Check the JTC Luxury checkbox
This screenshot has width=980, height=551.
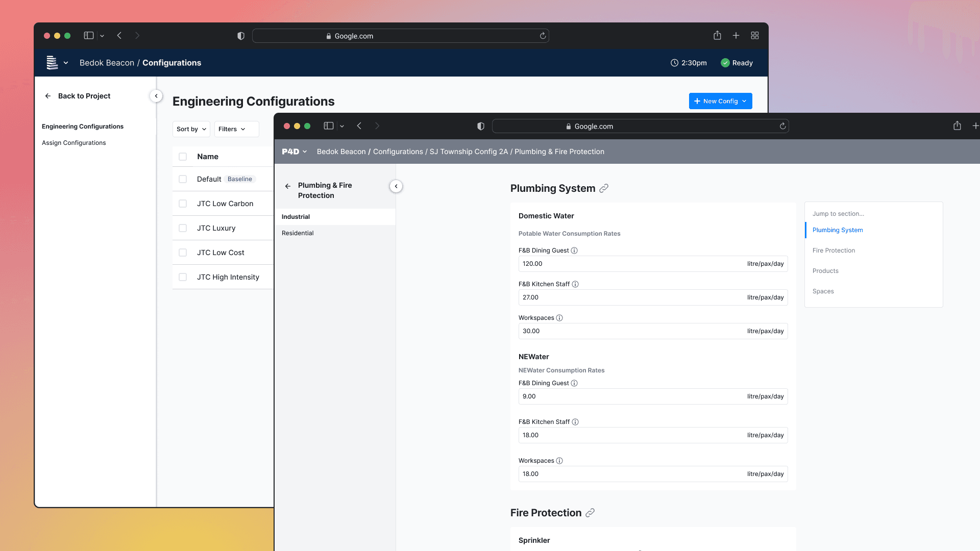(x=183, y=228)
